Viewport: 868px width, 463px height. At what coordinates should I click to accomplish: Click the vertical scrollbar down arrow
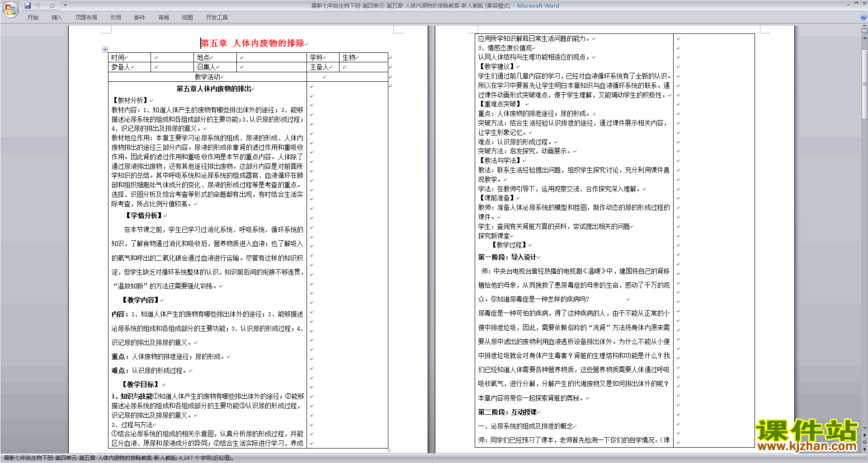[x=865, y=428]
